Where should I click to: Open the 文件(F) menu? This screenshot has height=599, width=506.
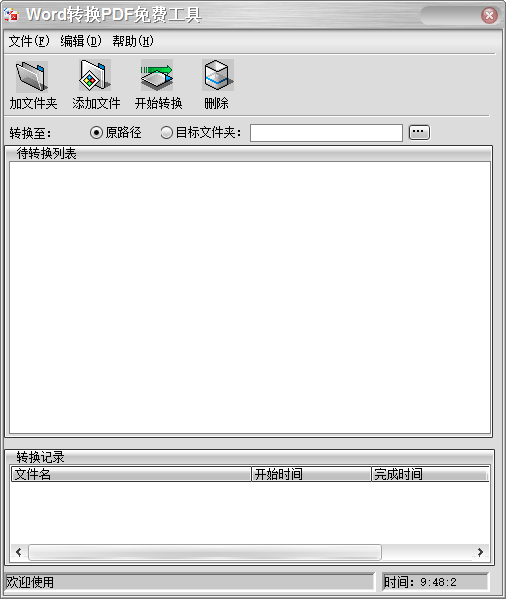[x=29, y=41]
